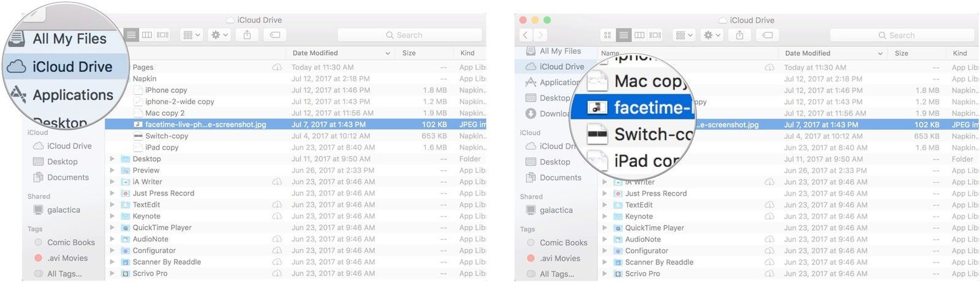Switch right window to Cover Flow view

(655, 35)
